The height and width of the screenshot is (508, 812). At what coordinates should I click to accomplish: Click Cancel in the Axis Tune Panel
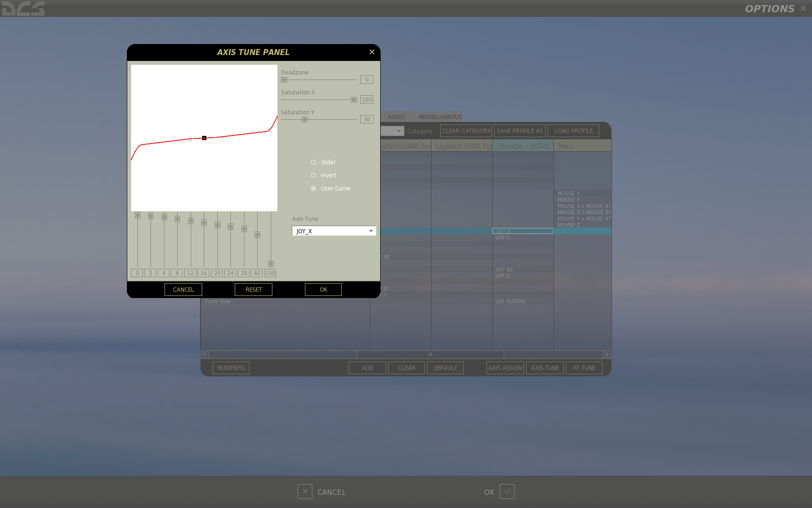183,290
